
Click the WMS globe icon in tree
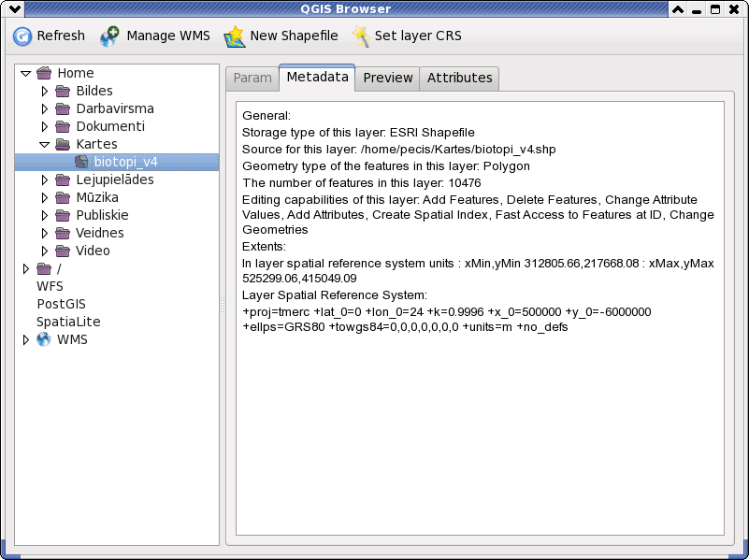44,339
